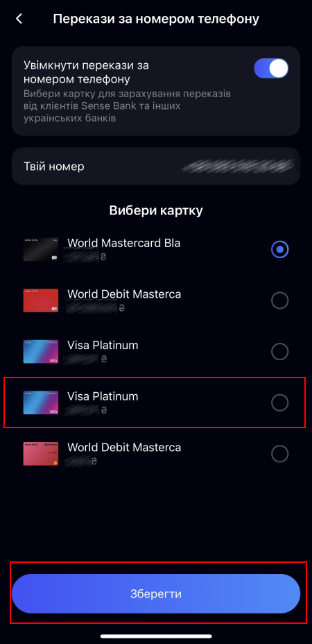Tap the Перекази за номером телефону title
Viewport: 312px width, 644px height.
click(156, 19)
